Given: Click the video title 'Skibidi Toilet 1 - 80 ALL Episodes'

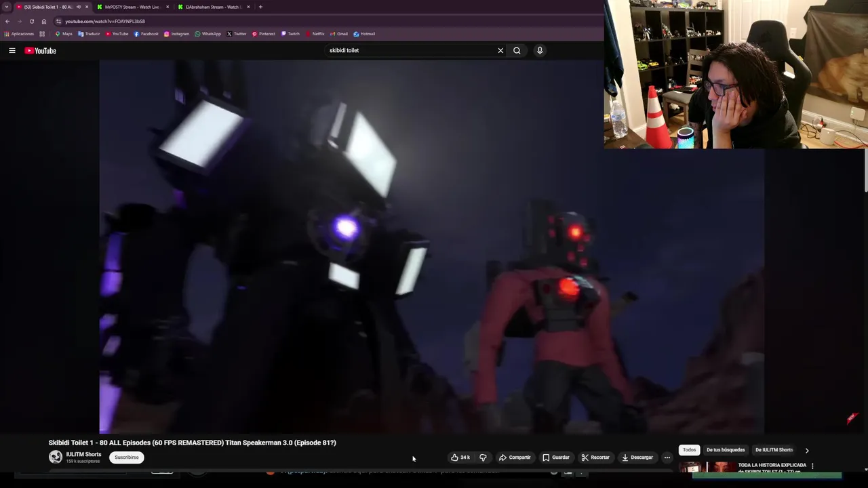Looking at the screenshot, I should click(192, 443).
